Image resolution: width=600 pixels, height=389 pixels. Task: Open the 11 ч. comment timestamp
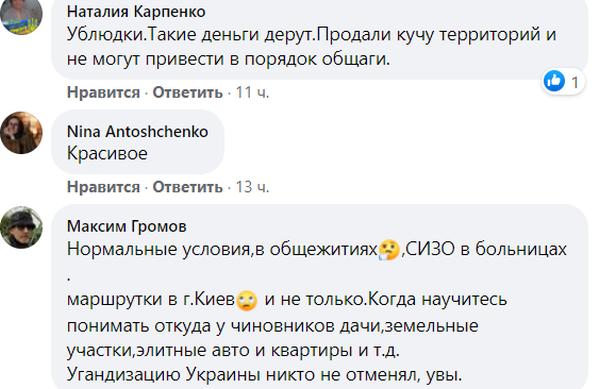click(252, 93)
